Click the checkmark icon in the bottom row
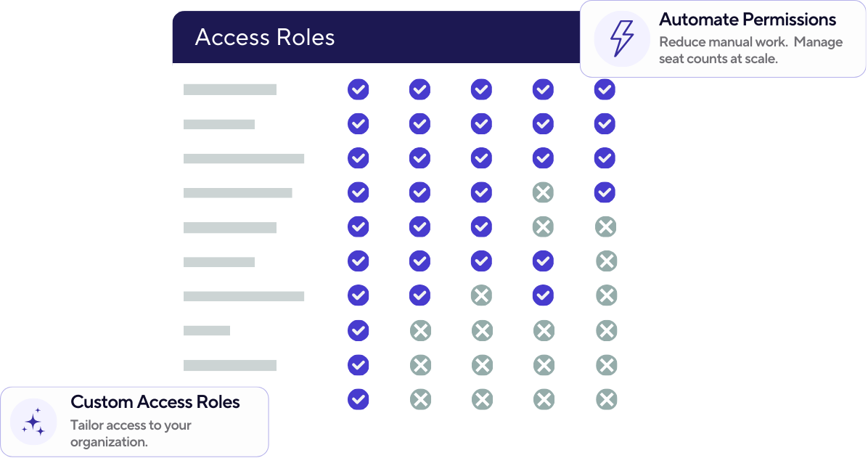The image size is (868, 458). pyautogui.click(x=358, y=399)
